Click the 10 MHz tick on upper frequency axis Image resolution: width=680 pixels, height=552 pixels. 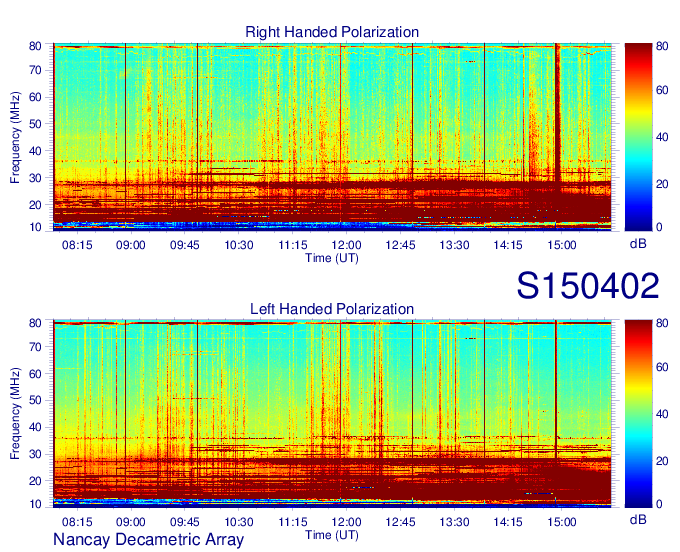(35, 227)
